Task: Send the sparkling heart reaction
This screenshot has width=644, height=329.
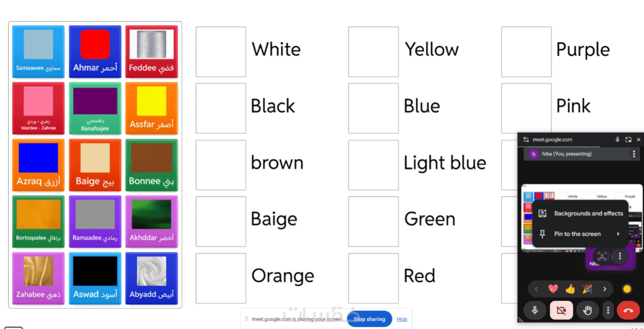Action: [x=553, y=289]
